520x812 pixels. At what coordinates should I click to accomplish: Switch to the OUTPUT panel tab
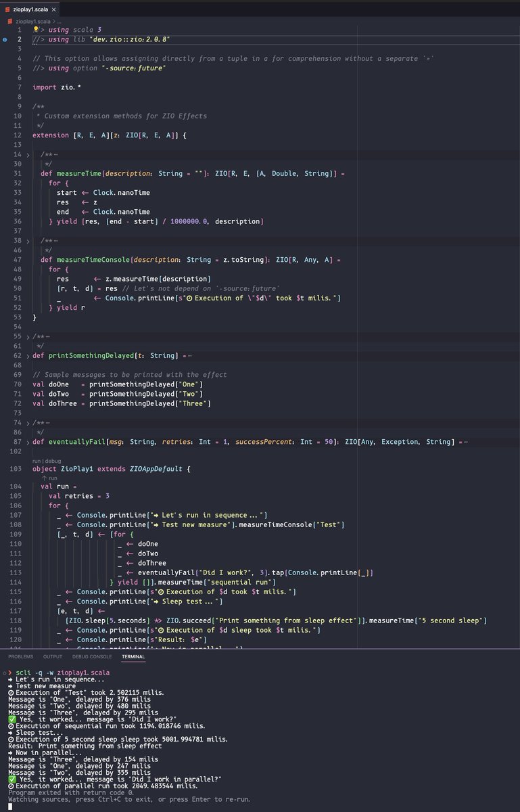(53, 656)
